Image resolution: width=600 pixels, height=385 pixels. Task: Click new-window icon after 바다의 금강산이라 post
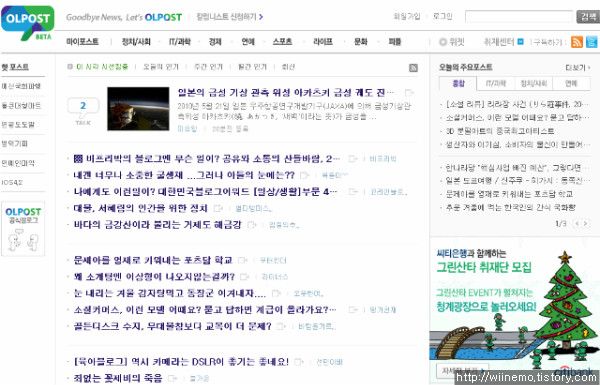(x=252, y=225)
